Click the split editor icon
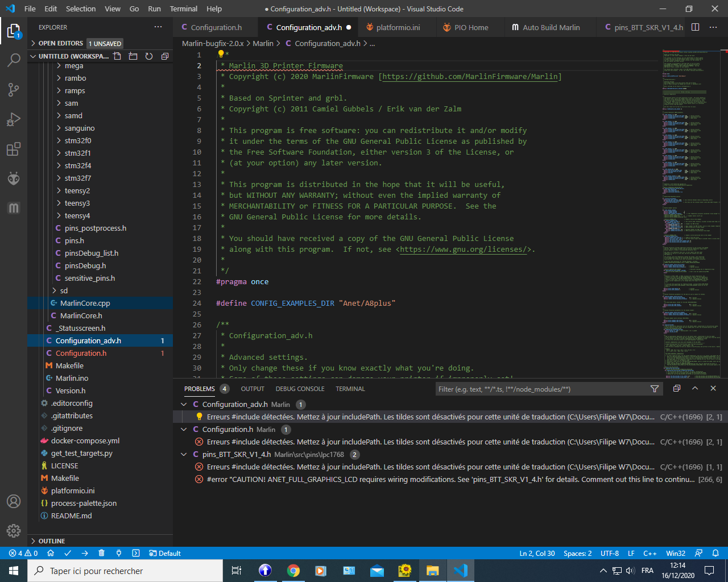728x582 pixels. pos(695,27)
